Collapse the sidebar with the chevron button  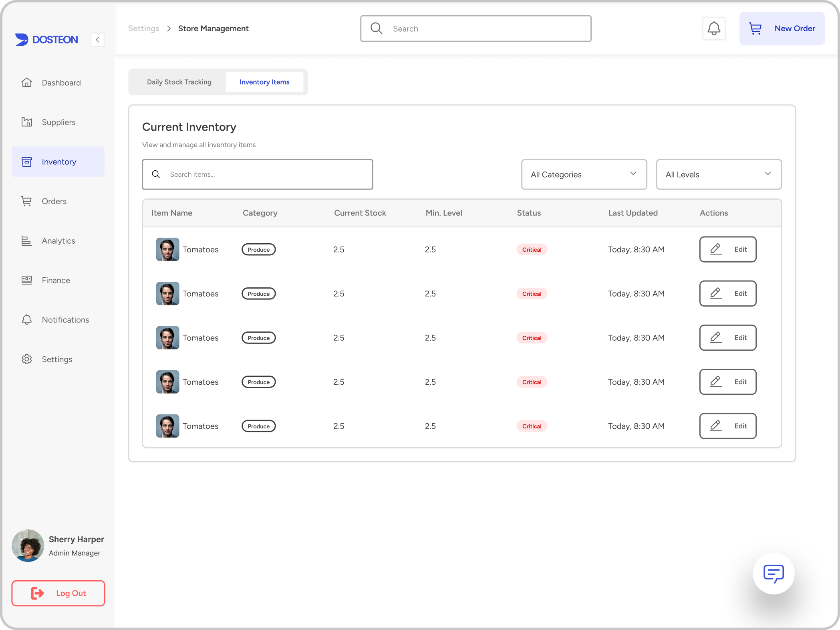[x=97, y=39]
